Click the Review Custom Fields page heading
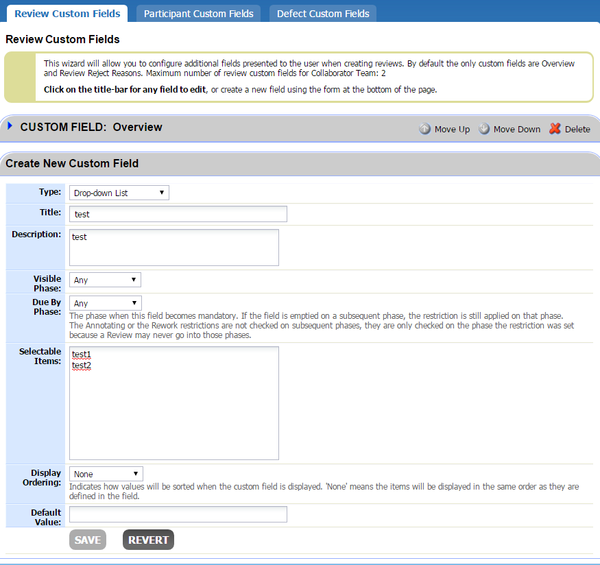The width and height of the screenshot is (600, 565). pos(62,39)
